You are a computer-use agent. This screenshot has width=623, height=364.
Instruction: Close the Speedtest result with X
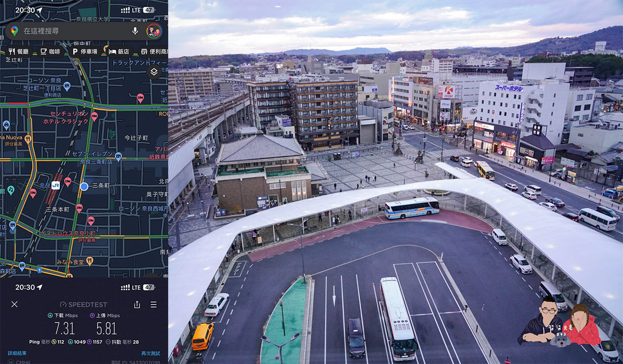[x=14, y=304]
